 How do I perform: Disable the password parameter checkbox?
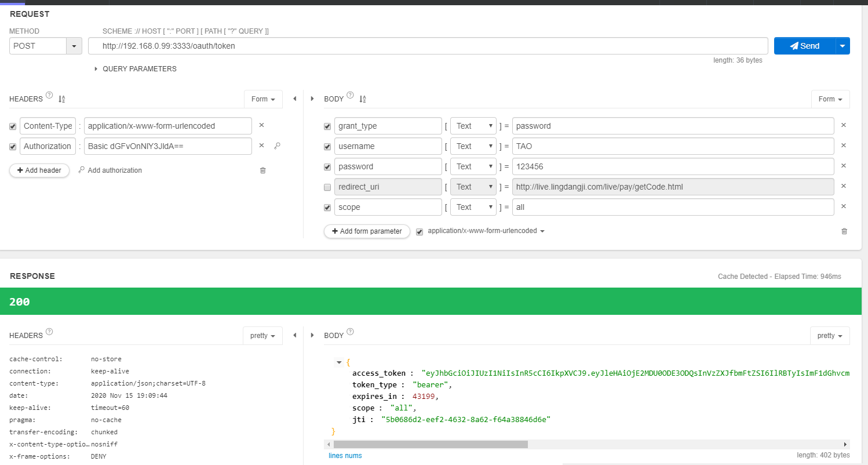click(x=327, y=167)
